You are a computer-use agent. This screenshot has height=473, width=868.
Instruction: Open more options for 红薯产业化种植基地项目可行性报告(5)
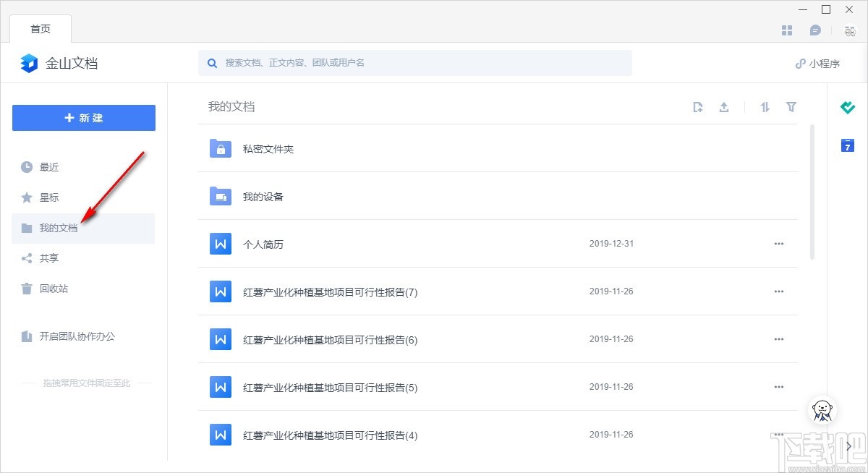pos(779,387)
